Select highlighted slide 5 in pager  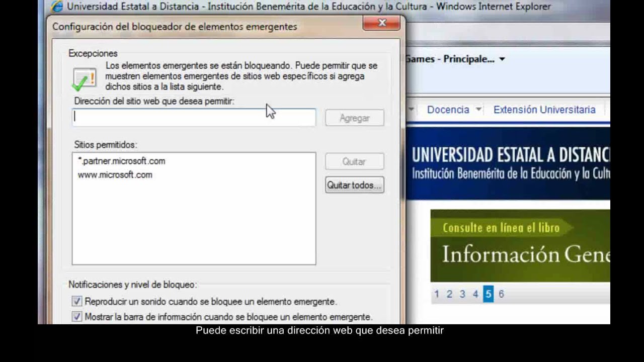click(488, 294)
